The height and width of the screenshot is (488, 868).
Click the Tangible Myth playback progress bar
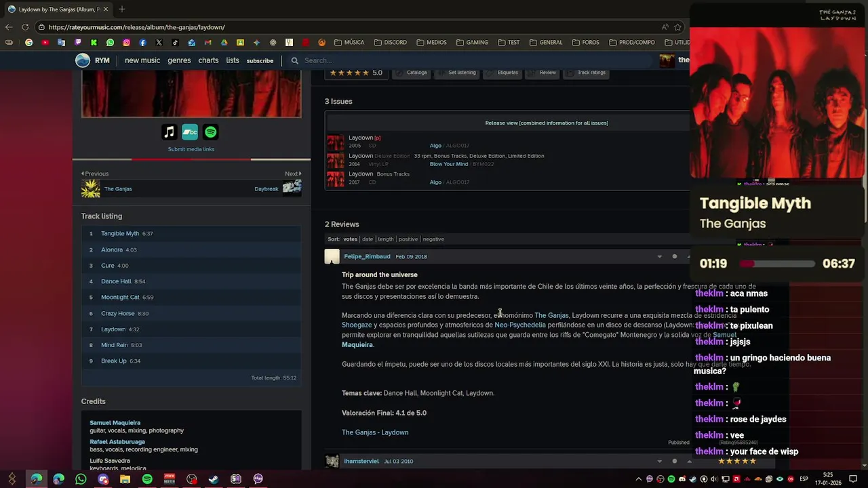pos(776,264)
